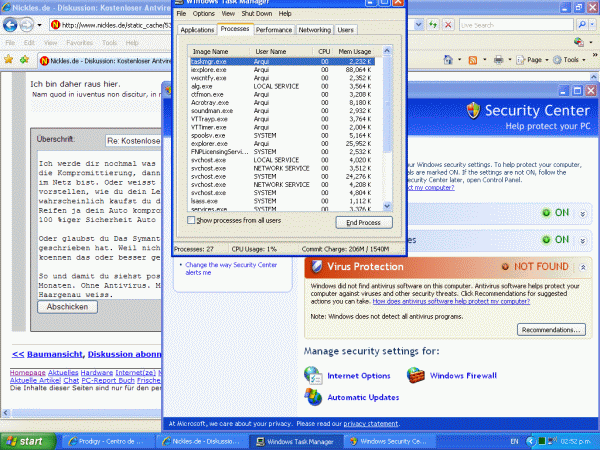
Task: Click How does antivirus software help link
Action: click(x=451, y=301)
